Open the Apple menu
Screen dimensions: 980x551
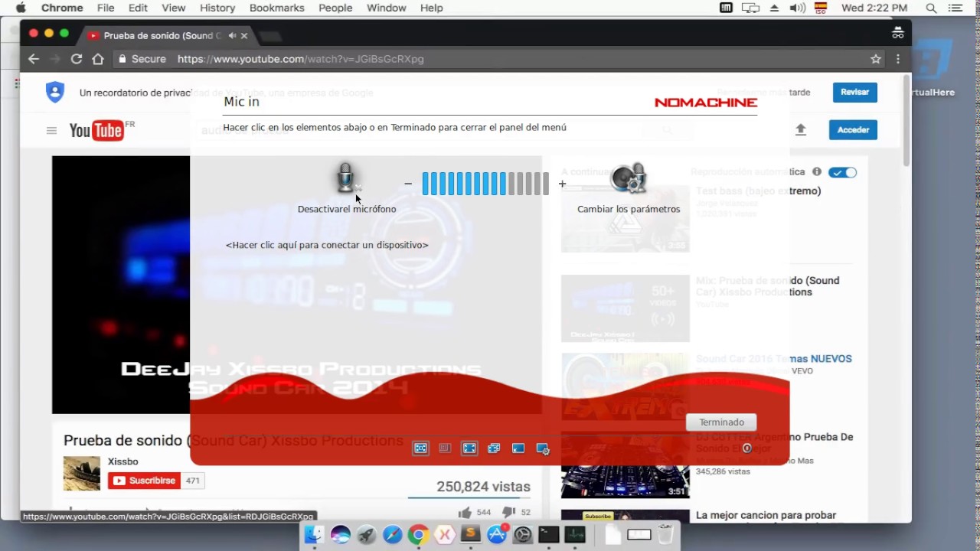(x=21, y=8)
